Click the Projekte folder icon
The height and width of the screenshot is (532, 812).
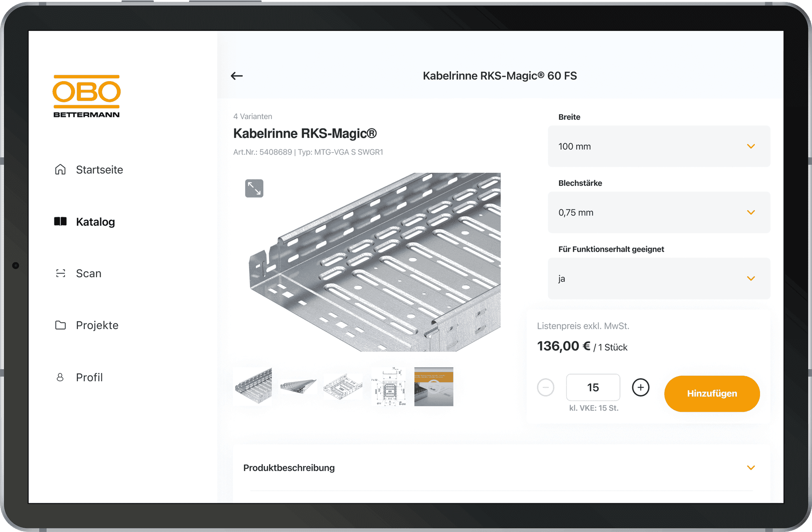60,325
